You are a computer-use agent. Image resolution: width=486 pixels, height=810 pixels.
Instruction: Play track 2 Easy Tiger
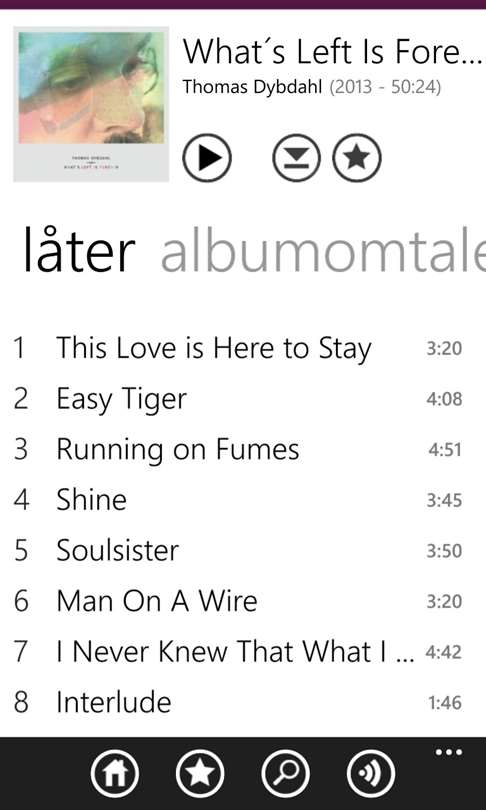pyautogui.click(x=238, y=399)
